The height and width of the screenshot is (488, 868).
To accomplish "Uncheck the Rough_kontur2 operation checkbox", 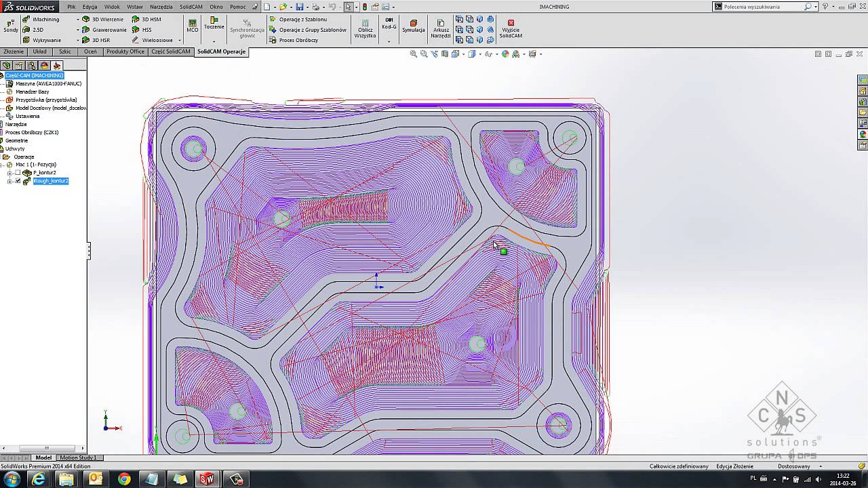I will pyautogui.click(x=18, y=181).
